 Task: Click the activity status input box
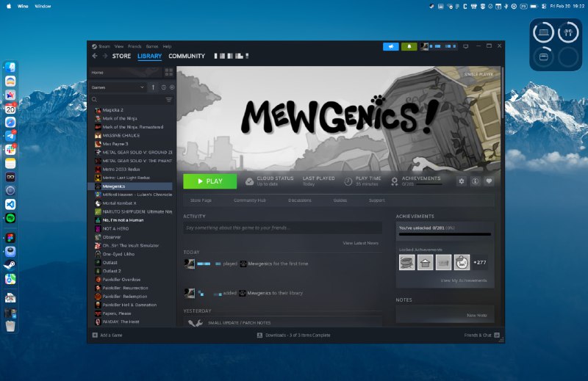[x=283, y=228]
